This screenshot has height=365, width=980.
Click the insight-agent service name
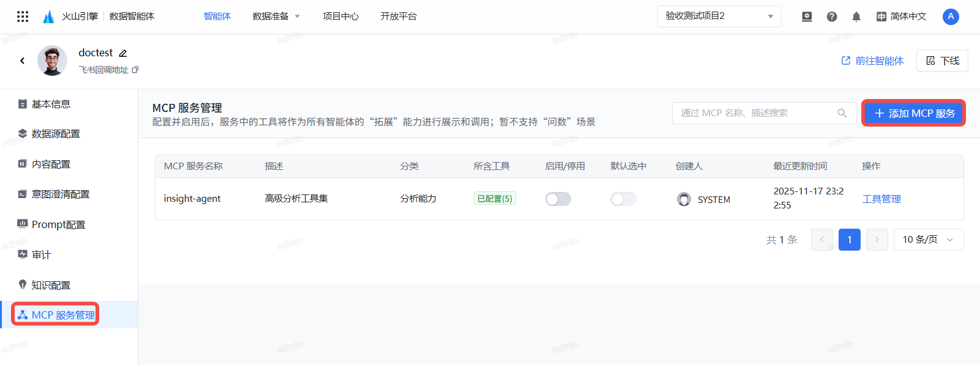(192, 199)
